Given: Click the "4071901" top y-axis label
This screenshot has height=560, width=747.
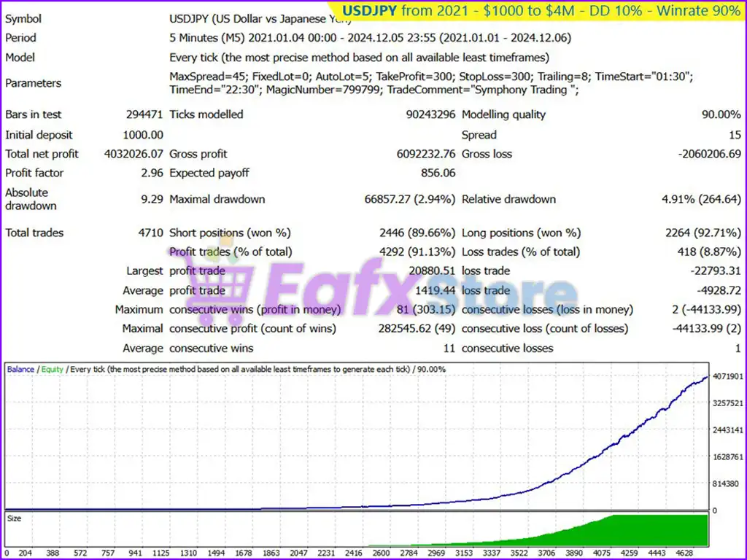Looking at the screenshot, I should [x=727, y=377].
